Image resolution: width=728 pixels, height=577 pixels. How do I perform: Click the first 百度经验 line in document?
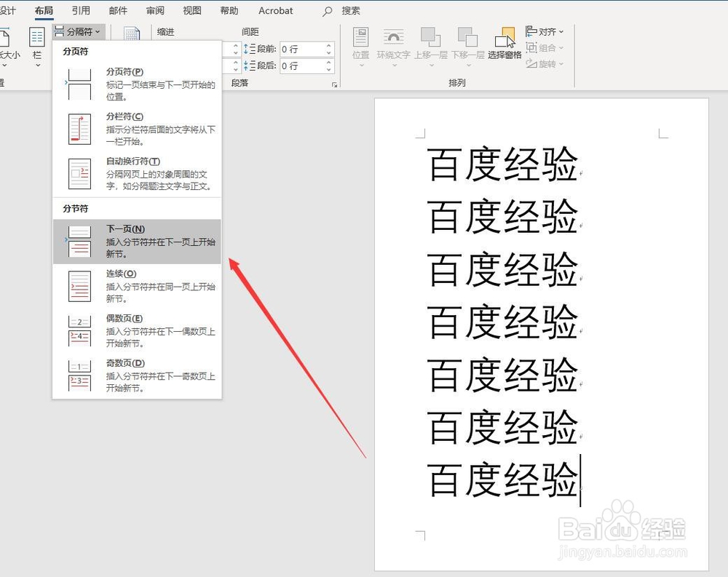pos(502,164)
